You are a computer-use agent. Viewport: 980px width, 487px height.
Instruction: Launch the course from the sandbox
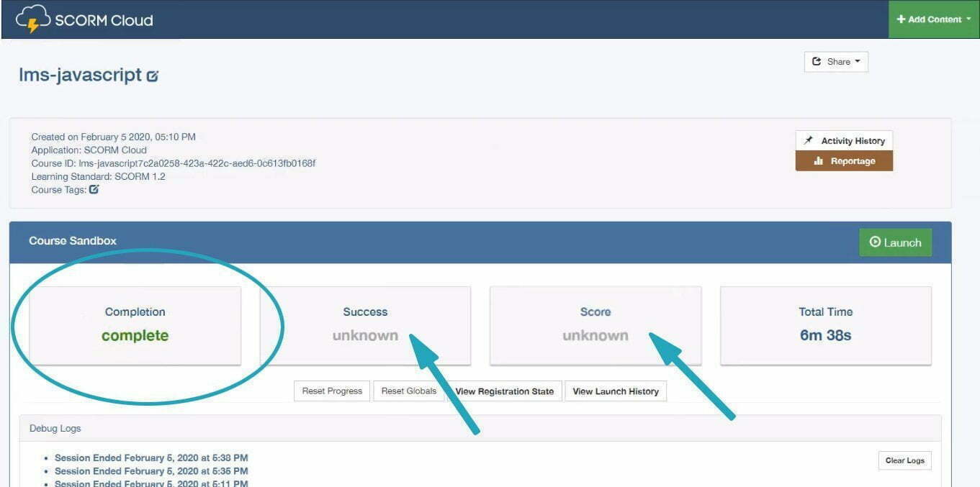tap(895, 242)
